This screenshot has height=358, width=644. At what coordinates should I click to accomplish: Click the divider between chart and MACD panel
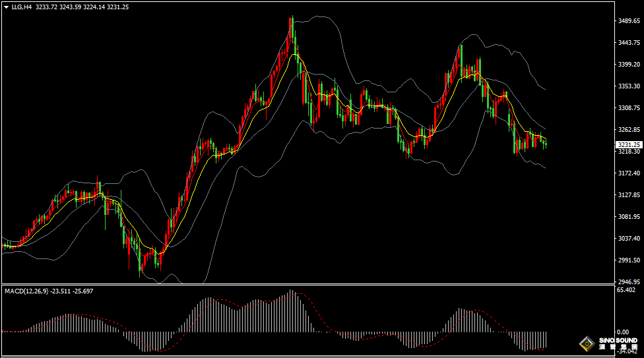click(304, 285)
